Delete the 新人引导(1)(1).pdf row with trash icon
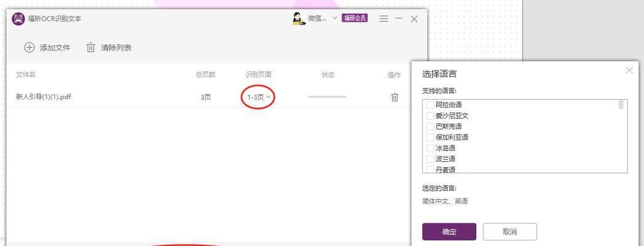Image resolution: width=644 pixels, height=246 pixels. (x=395, y=97)
